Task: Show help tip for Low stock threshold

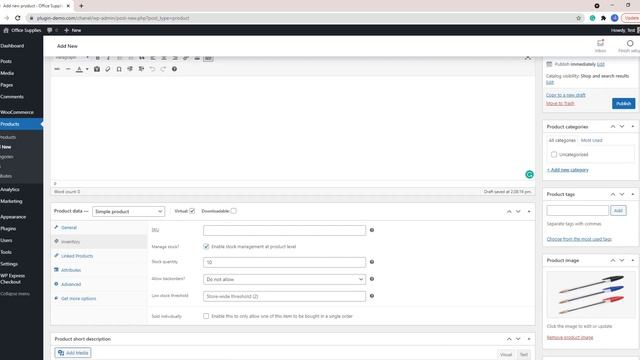Action: (372, 296)
